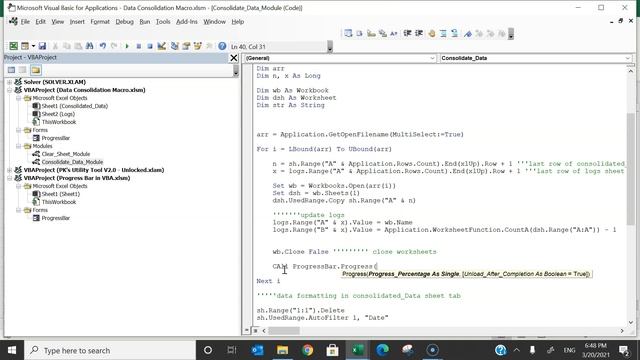Select Sheet1 (Sheet1) under Progress Bar project

(60, 194)
